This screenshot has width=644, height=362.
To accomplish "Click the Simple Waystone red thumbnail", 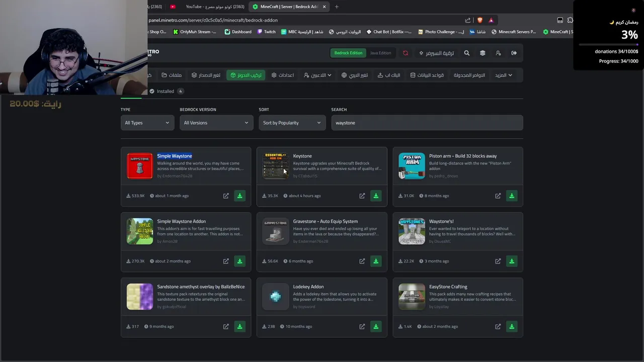I will [140, 166].
